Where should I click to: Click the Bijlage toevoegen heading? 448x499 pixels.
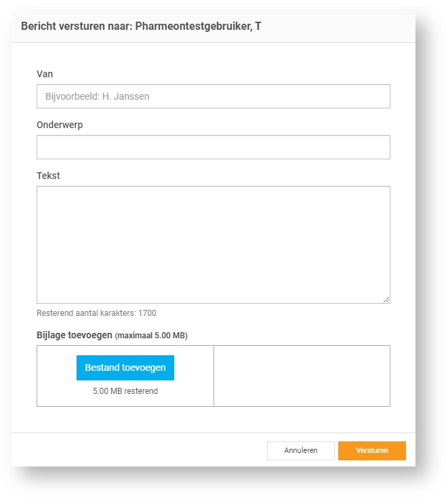75,335
